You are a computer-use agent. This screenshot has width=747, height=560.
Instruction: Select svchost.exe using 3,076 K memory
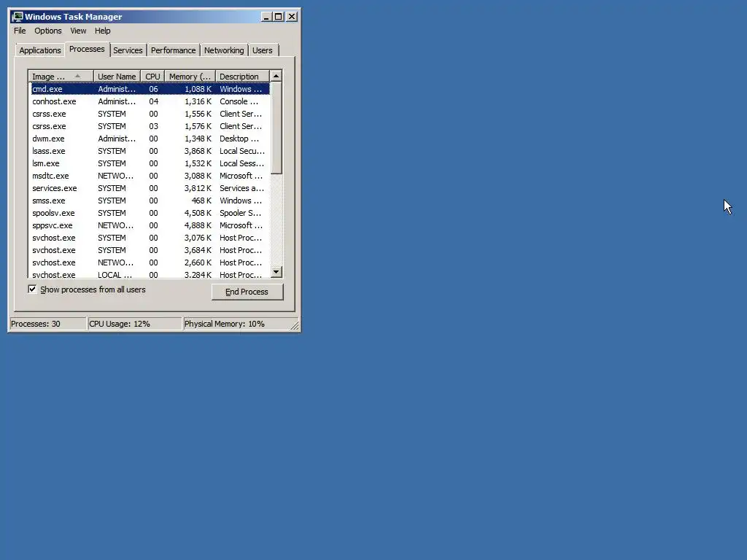click(x=150, y=238)
